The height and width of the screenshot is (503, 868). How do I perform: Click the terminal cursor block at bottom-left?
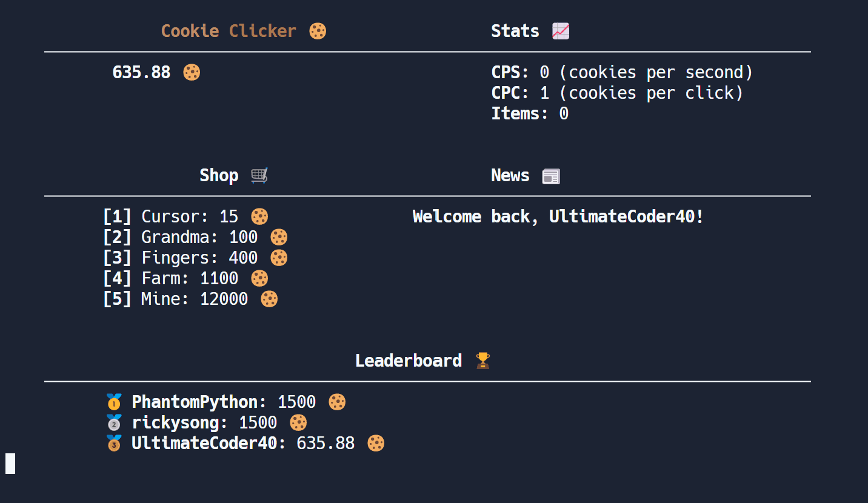(x=10, y=463)
